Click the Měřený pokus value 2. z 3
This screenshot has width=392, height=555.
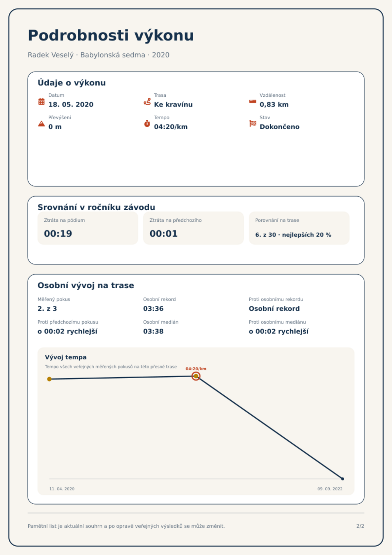point(47,309)
